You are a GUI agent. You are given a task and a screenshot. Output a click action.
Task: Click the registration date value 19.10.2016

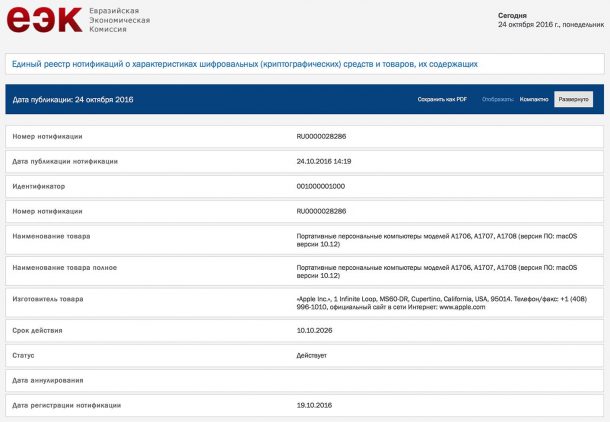coord(315,405)
